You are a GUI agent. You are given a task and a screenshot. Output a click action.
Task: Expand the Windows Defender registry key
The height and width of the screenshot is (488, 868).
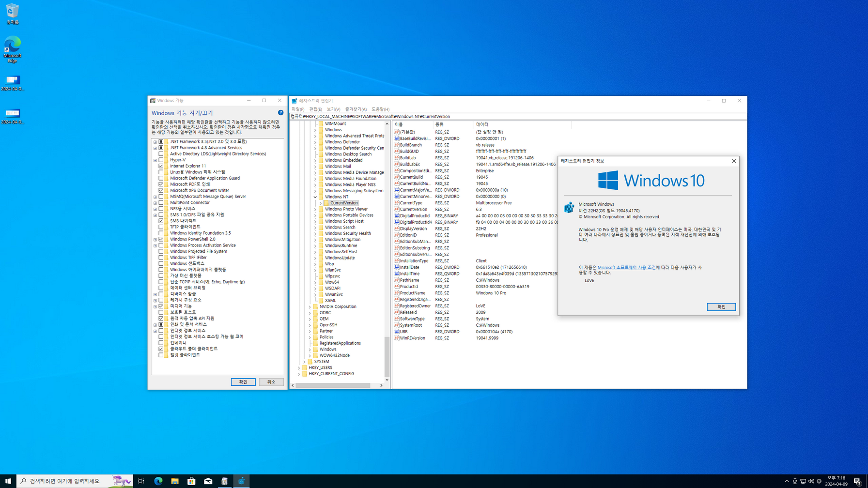coord(315,142)
